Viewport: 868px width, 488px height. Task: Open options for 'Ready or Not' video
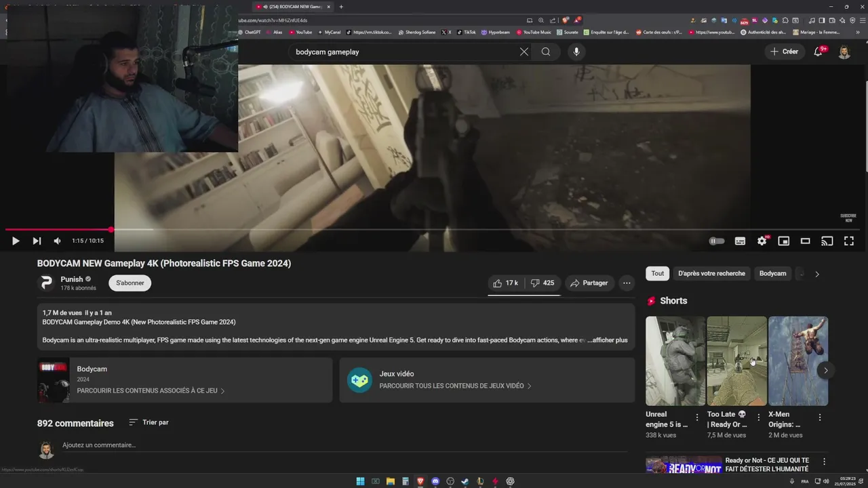pyautogui.click(x=824, y=462)
